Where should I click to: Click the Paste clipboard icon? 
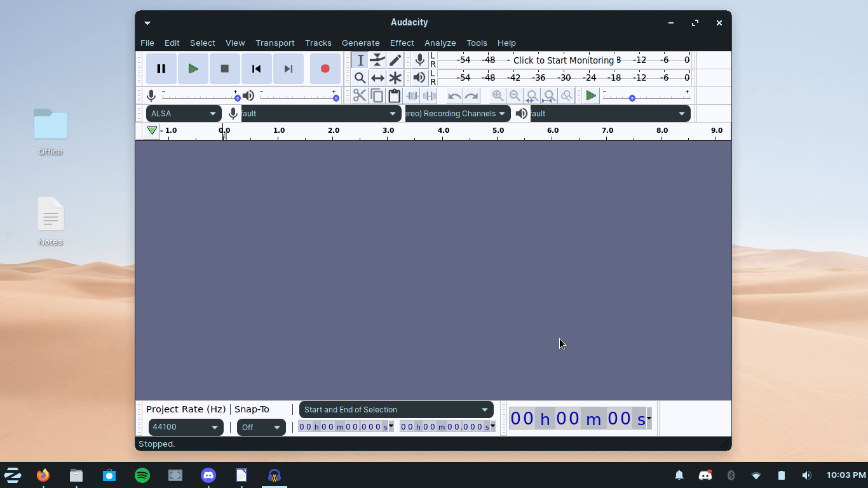click(395, 96)
